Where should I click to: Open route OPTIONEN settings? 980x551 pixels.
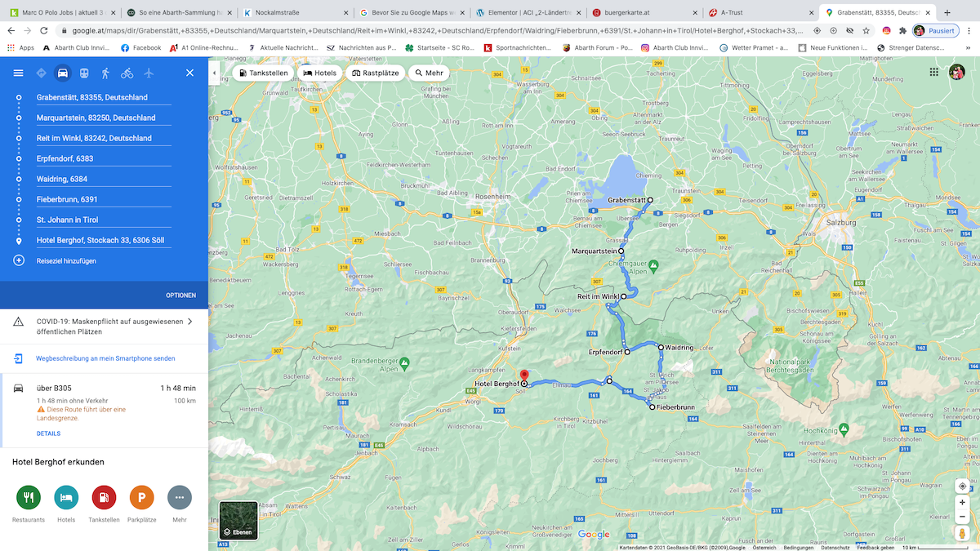pyautogui.click(x=180, y=295)
